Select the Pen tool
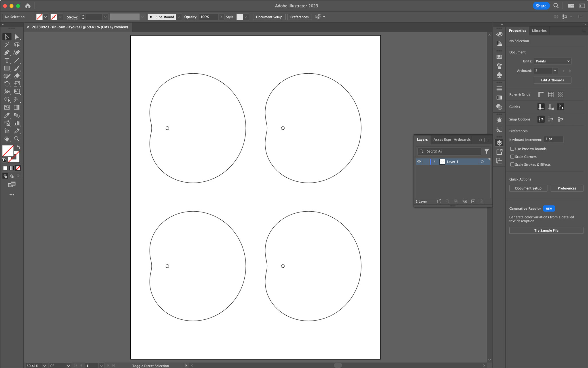The width and height of the screenshot is (588, 368). [x=7, y=53]
